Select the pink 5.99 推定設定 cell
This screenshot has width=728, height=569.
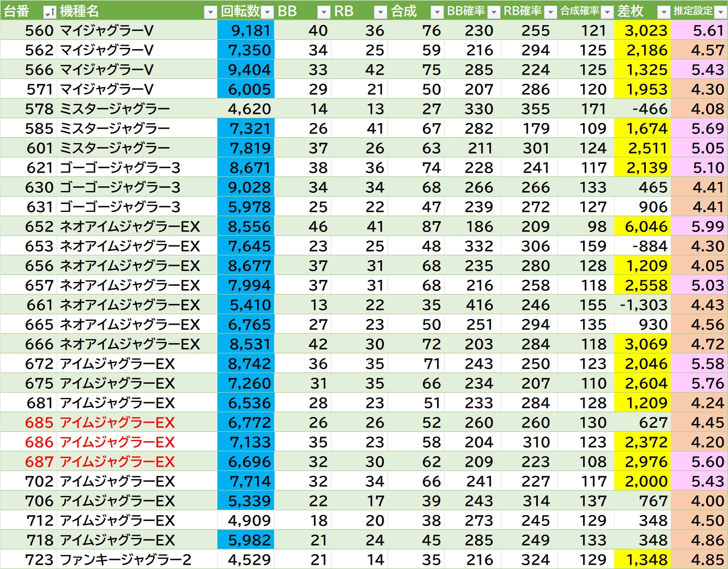point(700,227)
